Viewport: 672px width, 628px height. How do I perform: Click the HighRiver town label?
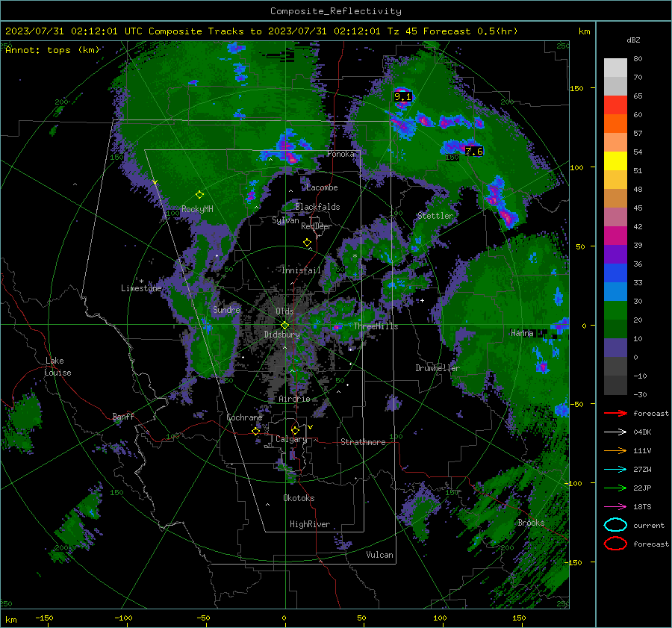(x=310, y=524)
